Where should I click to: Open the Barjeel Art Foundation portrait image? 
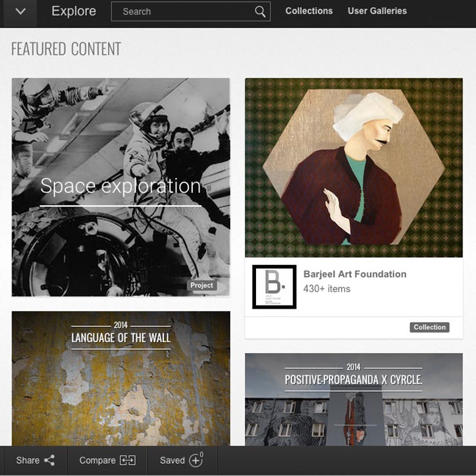[354, 168]
